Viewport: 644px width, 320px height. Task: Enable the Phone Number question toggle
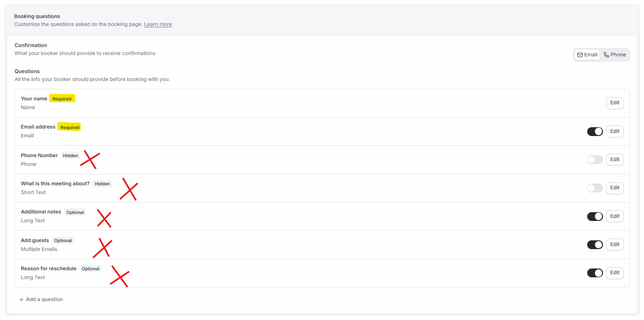595,160
